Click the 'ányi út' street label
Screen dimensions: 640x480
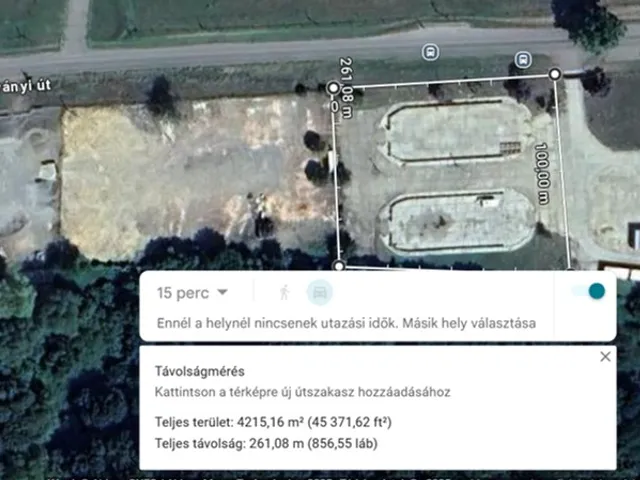[25, 86]
